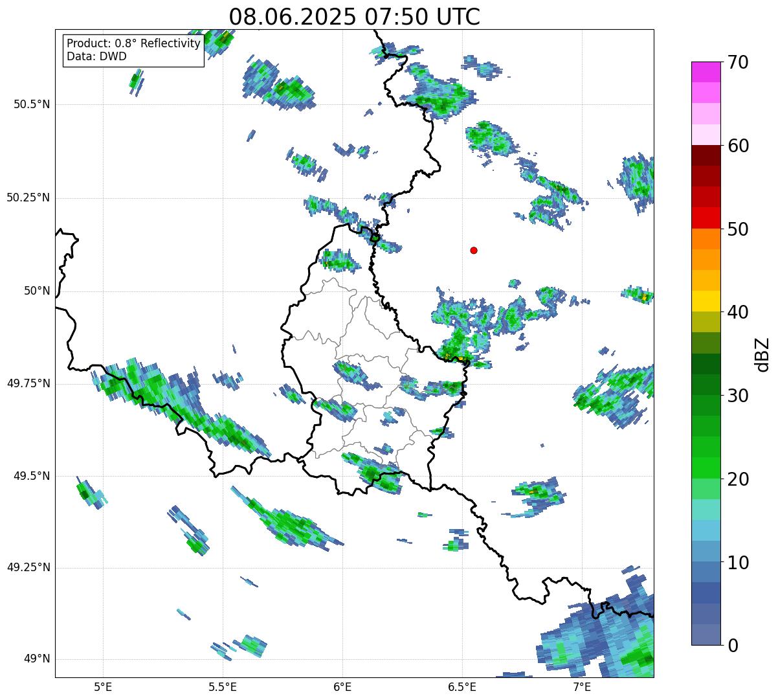
Task: Click the bright red colorbar segment above 50
Action: click(706, 218)
